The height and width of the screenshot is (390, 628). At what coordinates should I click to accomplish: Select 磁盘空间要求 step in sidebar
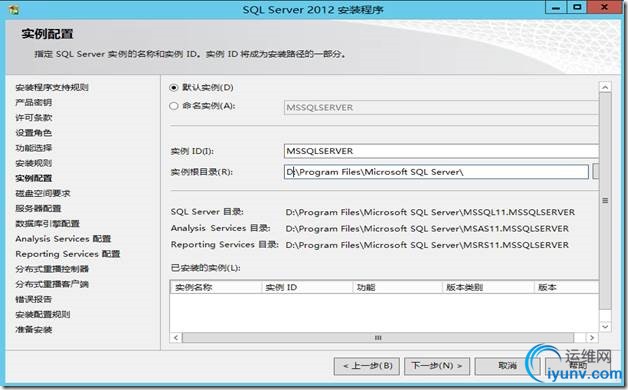click(43, 193)
